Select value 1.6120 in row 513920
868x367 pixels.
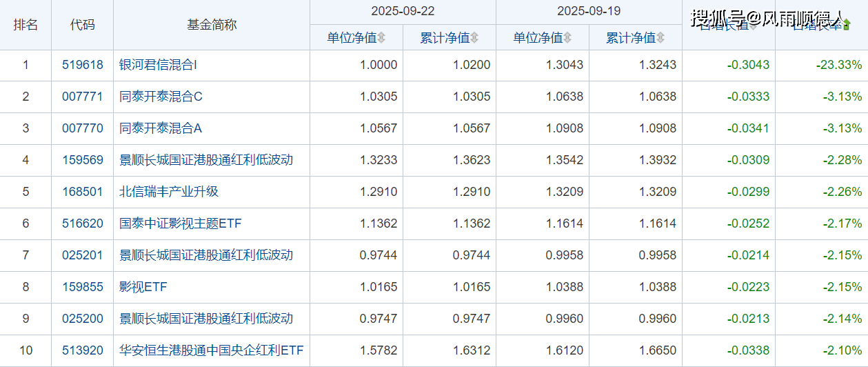[565, 350]
